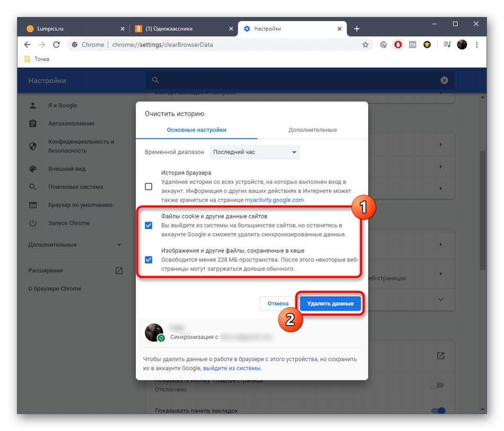The height and width of the screenshot is (431, 504).
Task: Check the История браузера checkbox
Action: point(149,187)
